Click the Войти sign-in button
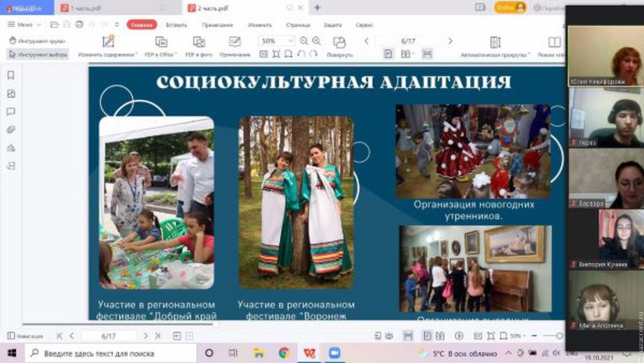The image size is (644, 363). pos(510,8)
